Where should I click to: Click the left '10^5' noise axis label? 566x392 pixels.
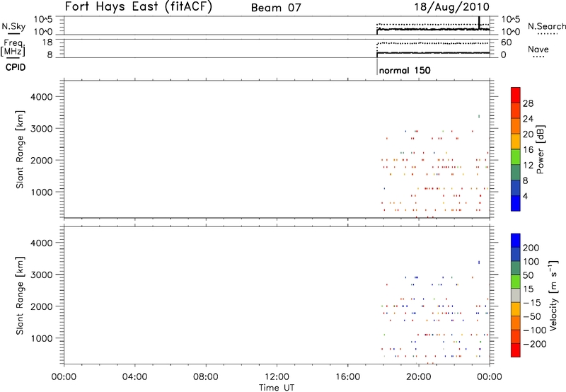click(x=43, y=19)
